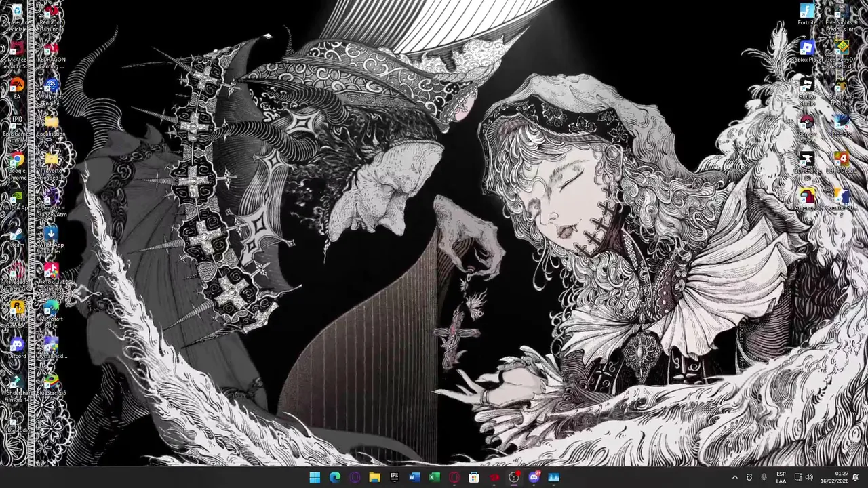Select the BlueStacks 5 desktop shortcut
The height and width of the screenshot is (488, 868).
point(51,385)
